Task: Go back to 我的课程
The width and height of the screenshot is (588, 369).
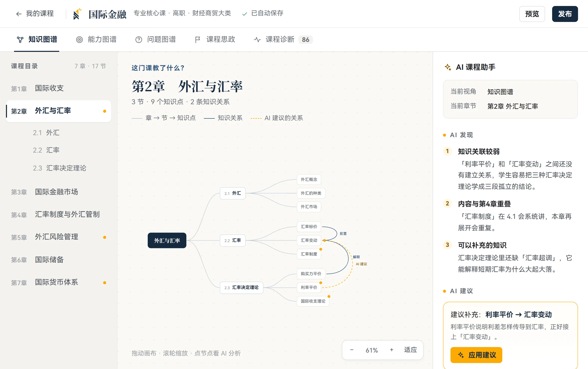Action: 35,14
